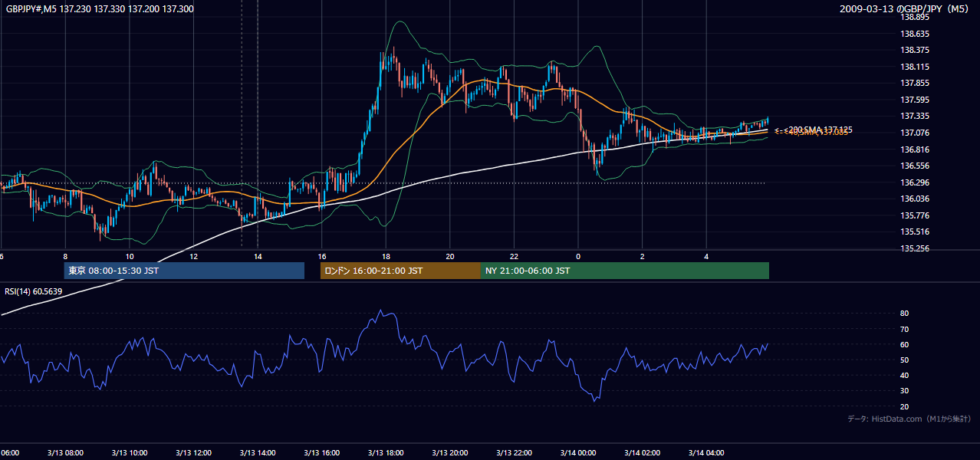Click bottom time label 3/14 02:00

pos(642,453)
